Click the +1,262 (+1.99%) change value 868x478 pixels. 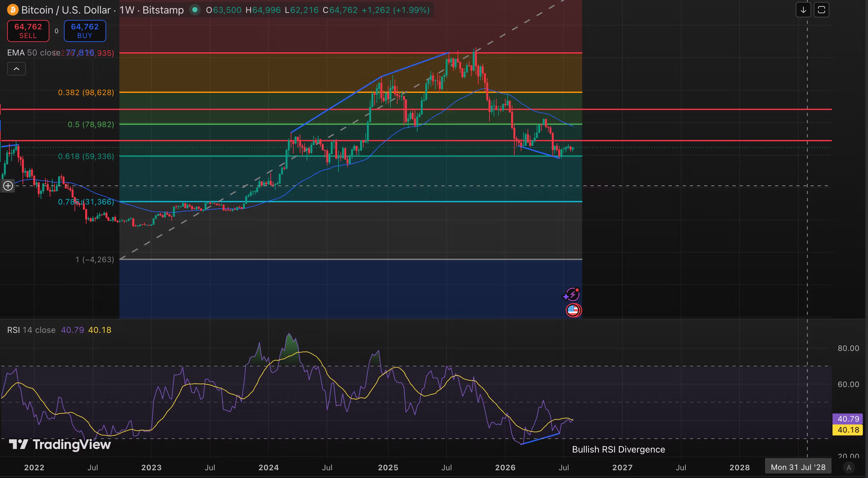(396, 10)
